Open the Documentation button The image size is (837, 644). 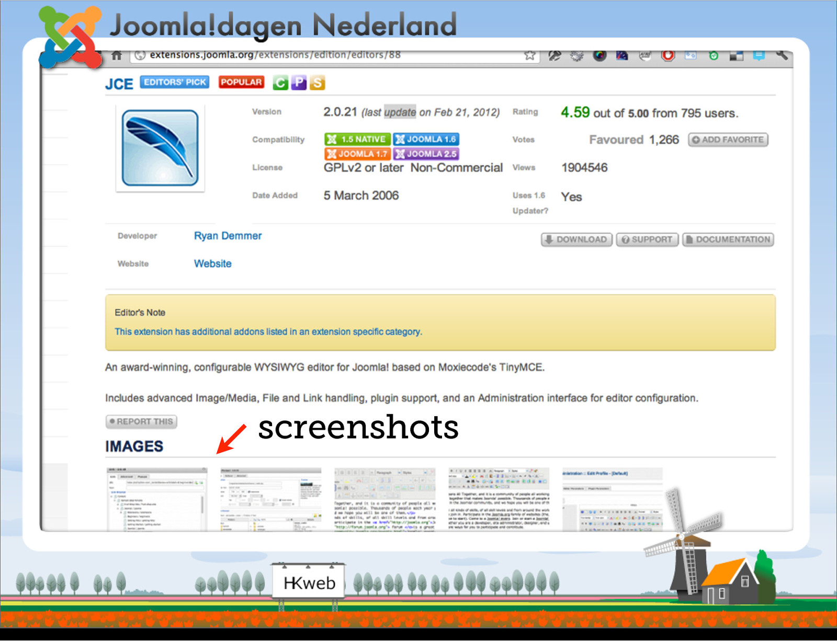(728, 239)
